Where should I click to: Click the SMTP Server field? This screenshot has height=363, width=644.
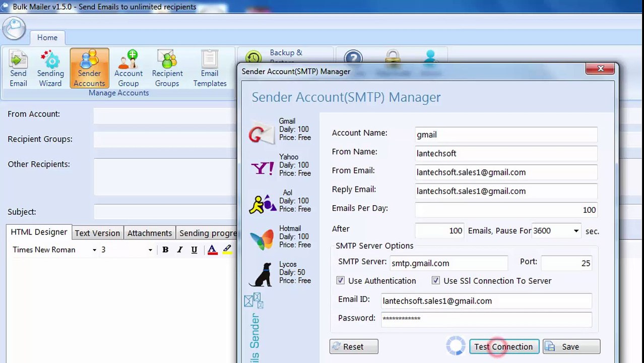[448, 263]
